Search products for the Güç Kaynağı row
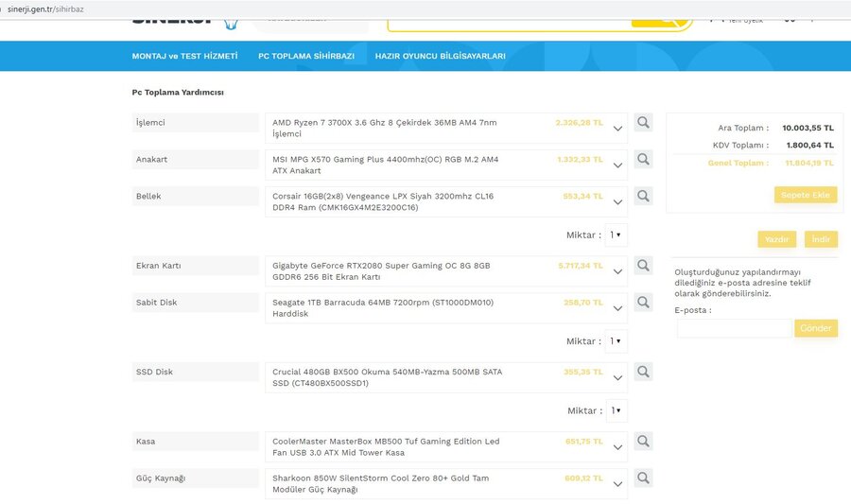This screenshot has width=851, height=504. click(x=643, y=478)
